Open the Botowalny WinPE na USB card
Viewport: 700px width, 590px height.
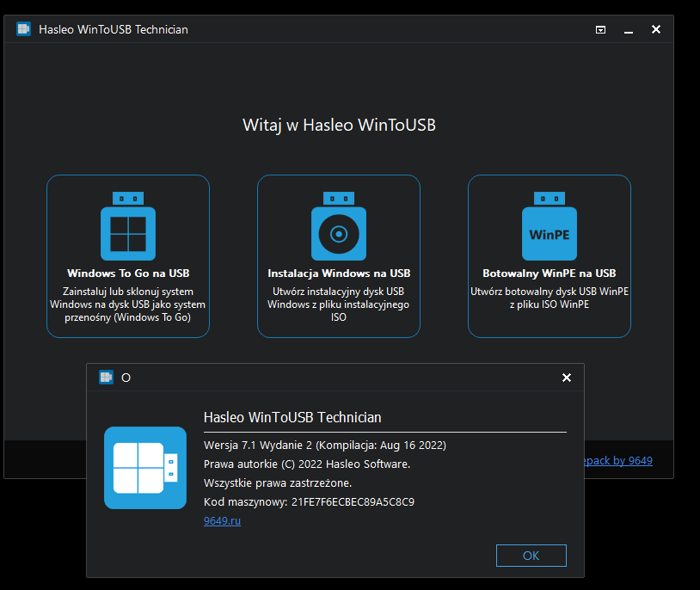550,256
